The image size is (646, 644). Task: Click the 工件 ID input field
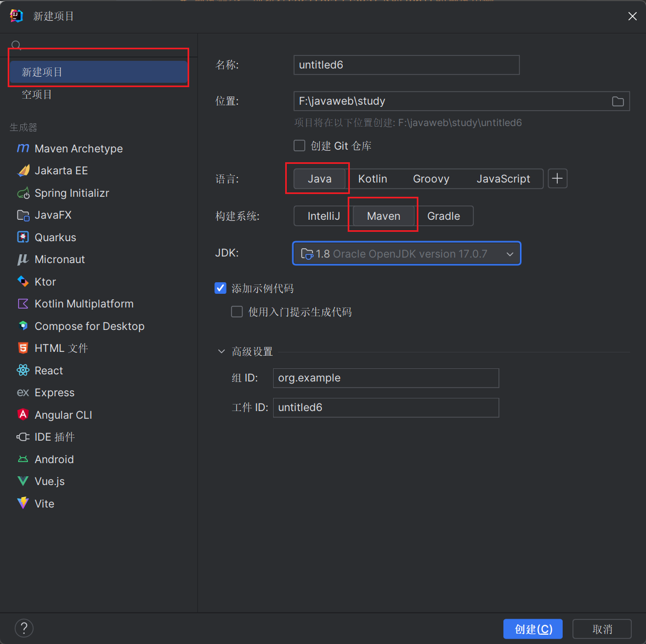pyautogui.click(x=386, y=408)
